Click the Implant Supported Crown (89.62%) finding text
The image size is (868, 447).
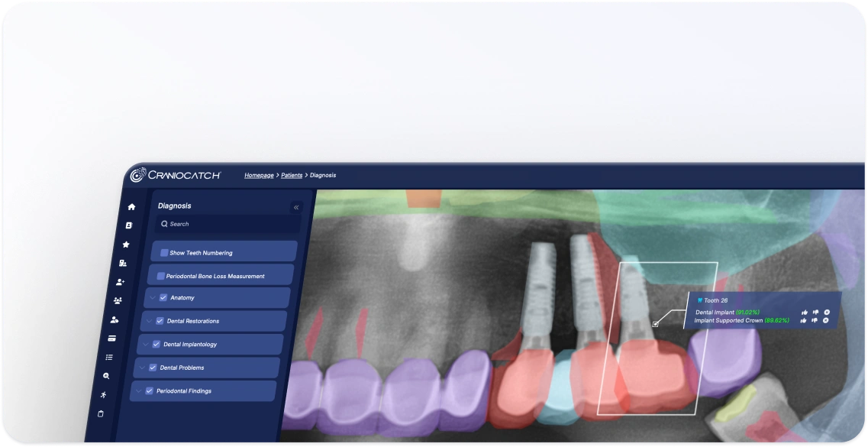coord(742,320)
